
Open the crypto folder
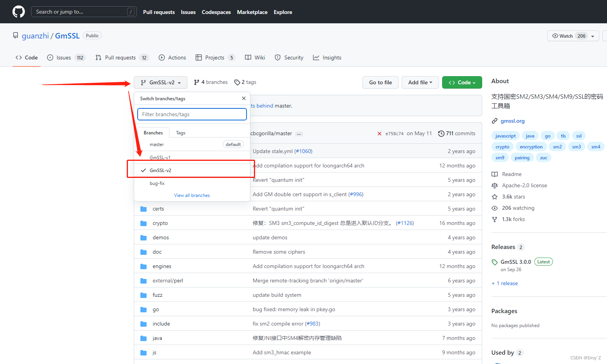(160, 223)
